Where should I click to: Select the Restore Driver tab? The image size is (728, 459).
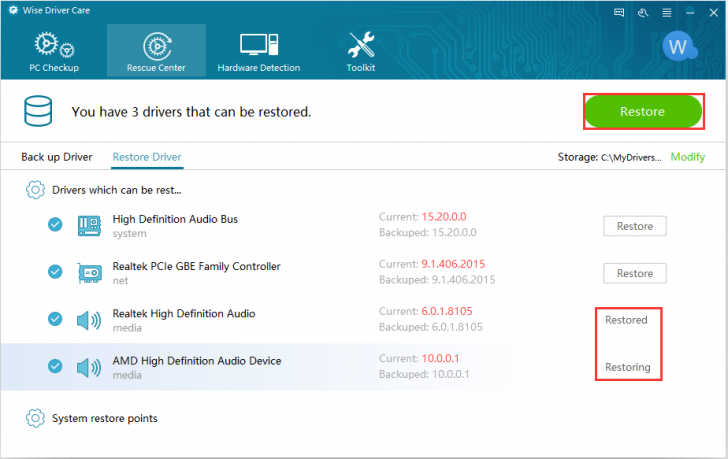[x=147, y=157]
